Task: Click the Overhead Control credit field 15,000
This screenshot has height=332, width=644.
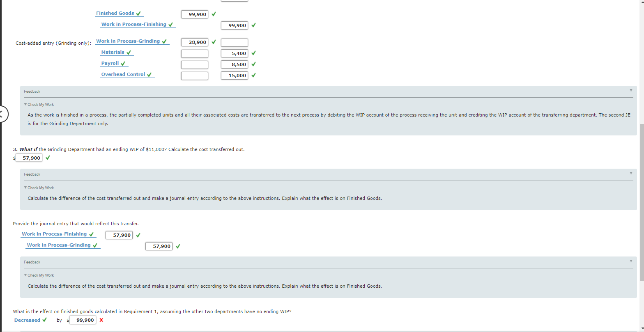Action: (x=235, y=76)
